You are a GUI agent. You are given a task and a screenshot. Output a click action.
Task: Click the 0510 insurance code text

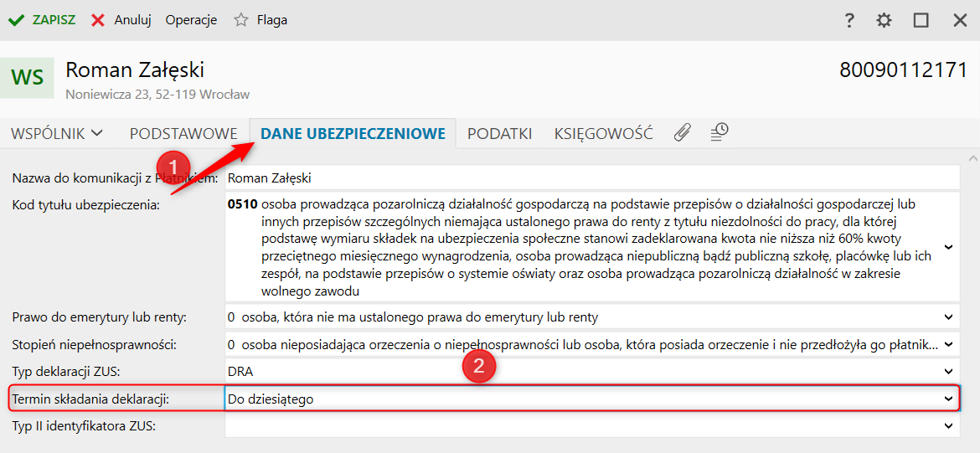click(243, 204)
